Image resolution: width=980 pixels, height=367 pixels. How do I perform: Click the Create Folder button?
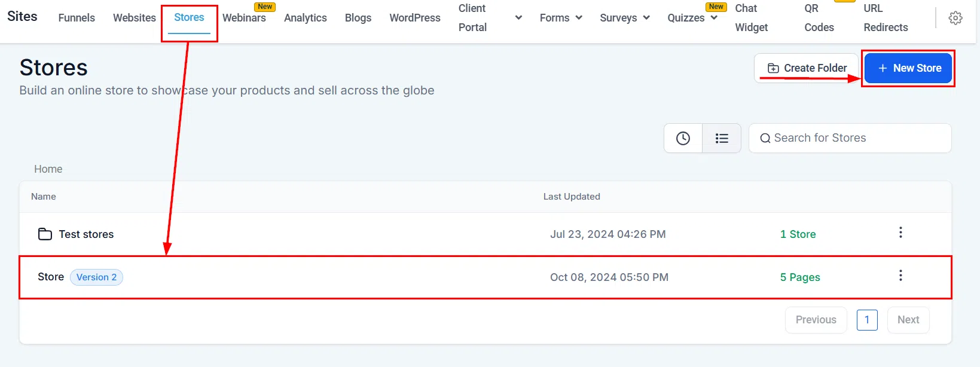coord(807,68)
